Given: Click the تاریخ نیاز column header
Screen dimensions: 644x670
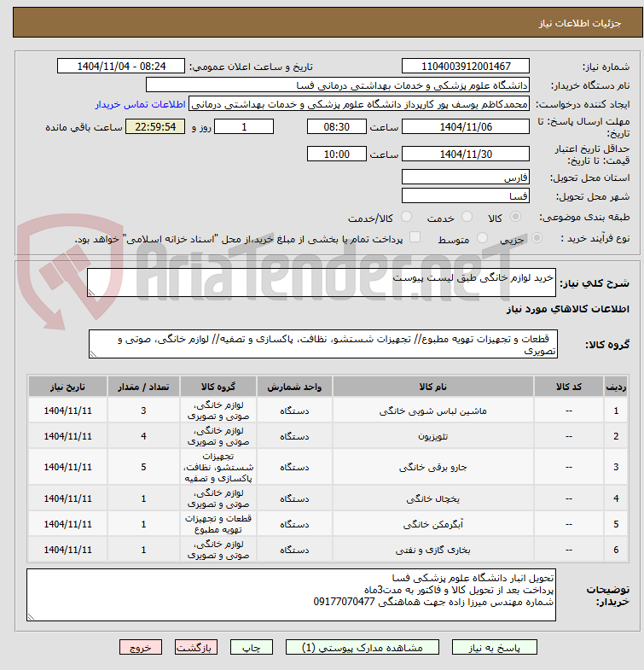Looking at the screenshot, I should pyautogui.click(x=68, y=387).
